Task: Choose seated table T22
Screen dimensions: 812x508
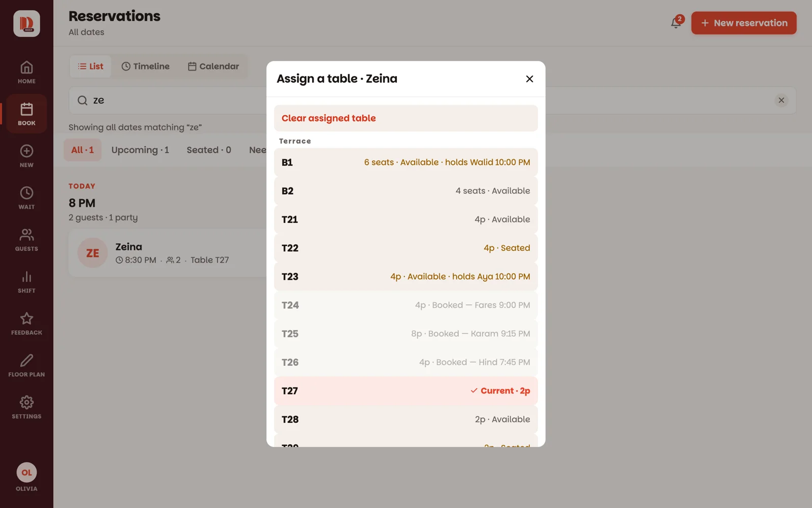Action: pyautogui.click(x=405, y=248)
